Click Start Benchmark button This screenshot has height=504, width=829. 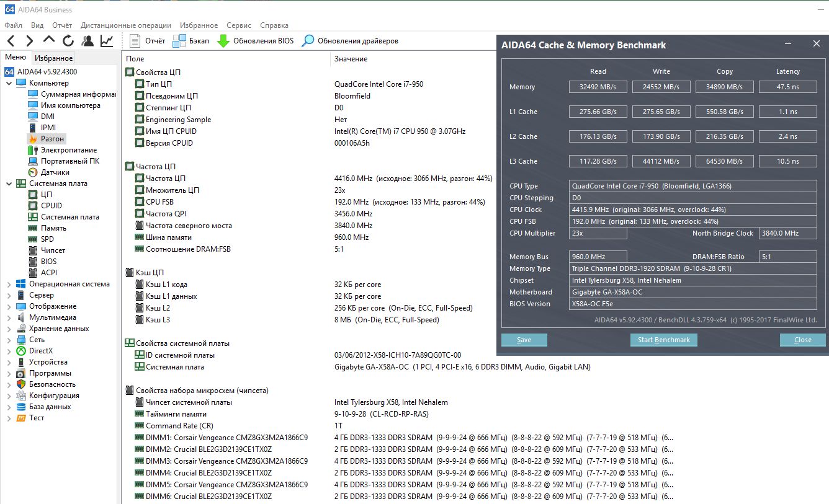pyautogui.click(x=664, y=340)
